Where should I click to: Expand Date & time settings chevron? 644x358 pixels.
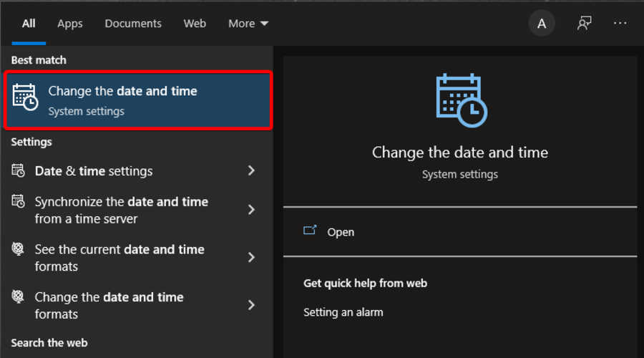[x=251, y=170]
